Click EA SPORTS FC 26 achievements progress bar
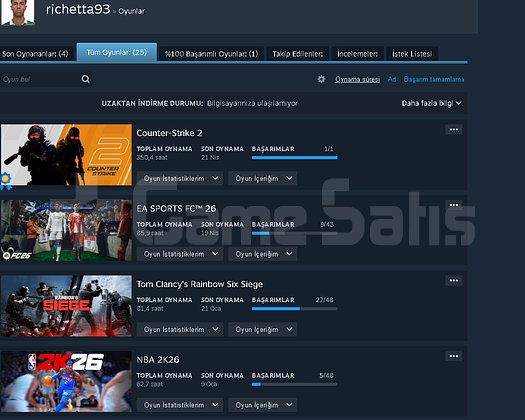Image resolution: width=525 pixels, height=420 pixels. tap(295, 233)
